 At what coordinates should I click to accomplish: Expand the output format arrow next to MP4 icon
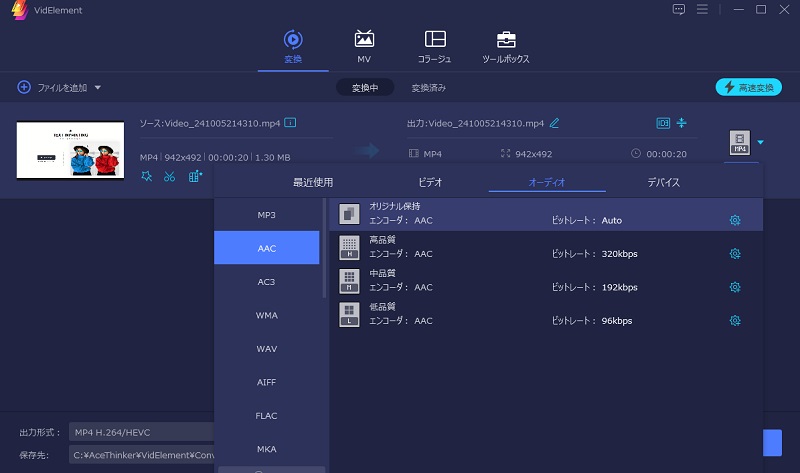click(x=760, y=142)
